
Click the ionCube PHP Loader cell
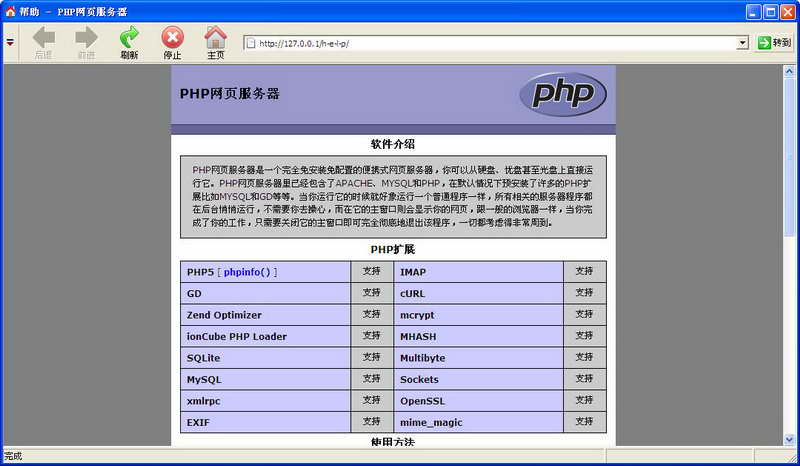(265, 336)
